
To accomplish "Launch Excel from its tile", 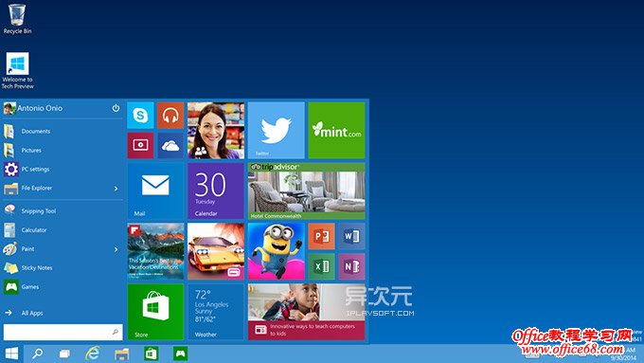I will [x=322, y=266].
